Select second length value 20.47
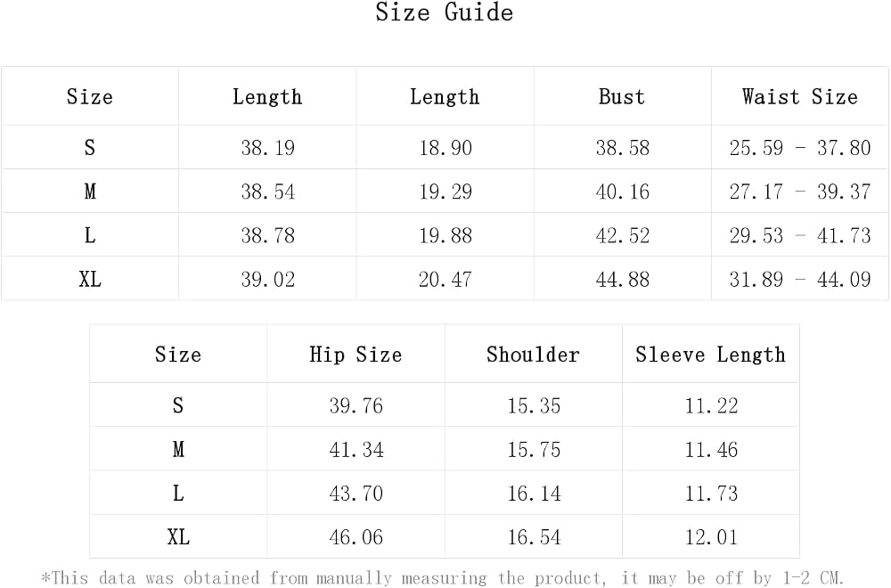The width and height of the screenshot is (891, 588). coord(445,279)
